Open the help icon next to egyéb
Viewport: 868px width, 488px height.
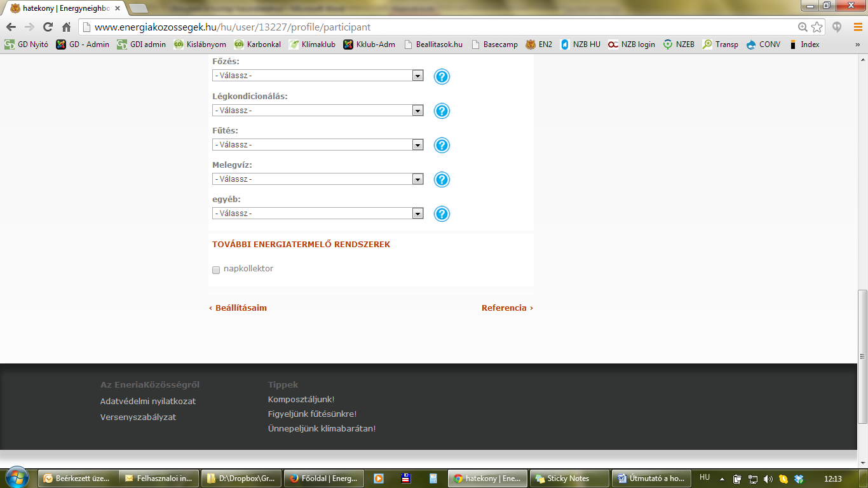pyautogui.click(x=442, y=214)
